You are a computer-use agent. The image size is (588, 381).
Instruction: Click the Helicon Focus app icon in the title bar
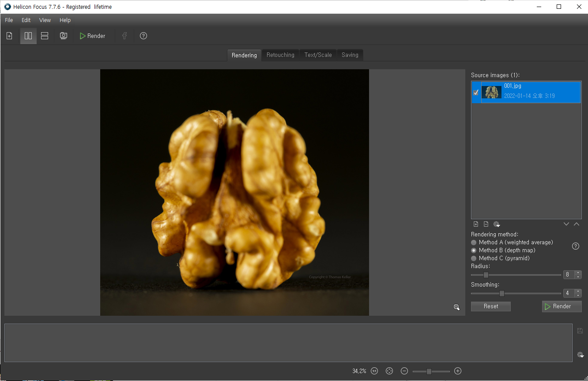8,7
